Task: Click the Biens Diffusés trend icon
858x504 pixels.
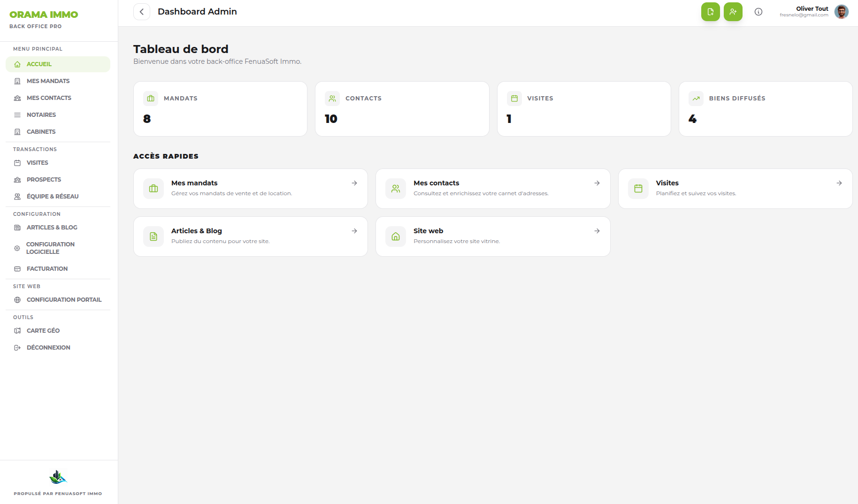Action: coord(696,99)
